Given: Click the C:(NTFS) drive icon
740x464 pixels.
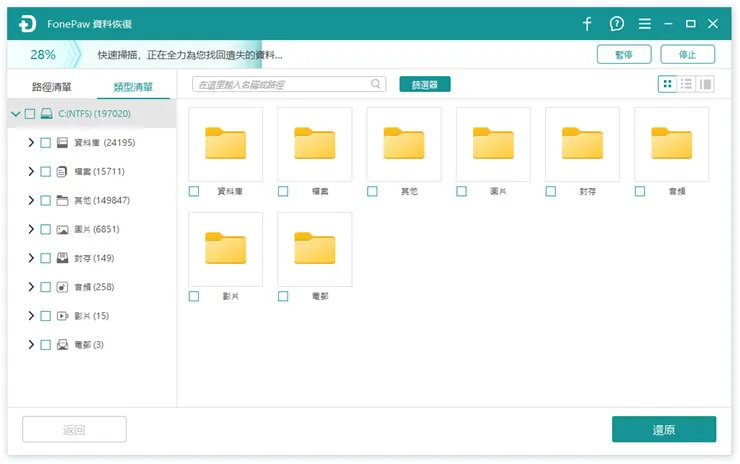Looking at the screenshot, I should [x=46, y=114].
